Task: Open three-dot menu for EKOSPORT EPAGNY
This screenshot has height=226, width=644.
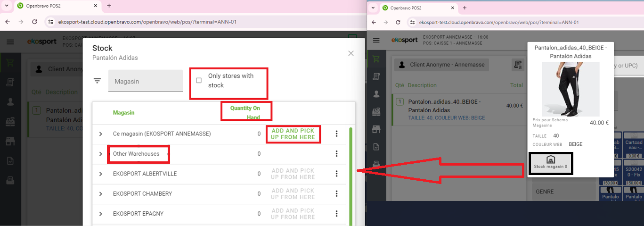Action: (336, 214)
